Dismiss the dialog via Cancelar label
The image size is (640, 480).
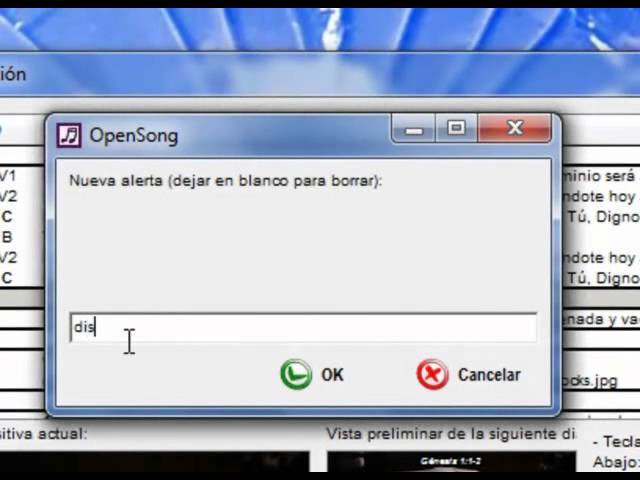tap(489, 375)
